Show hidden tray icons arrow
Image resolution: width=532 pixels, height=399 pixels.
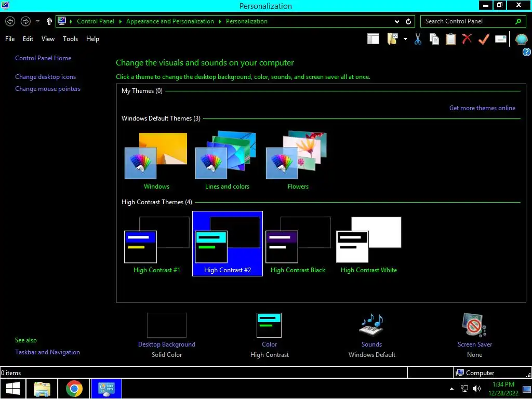click(451, 389)
